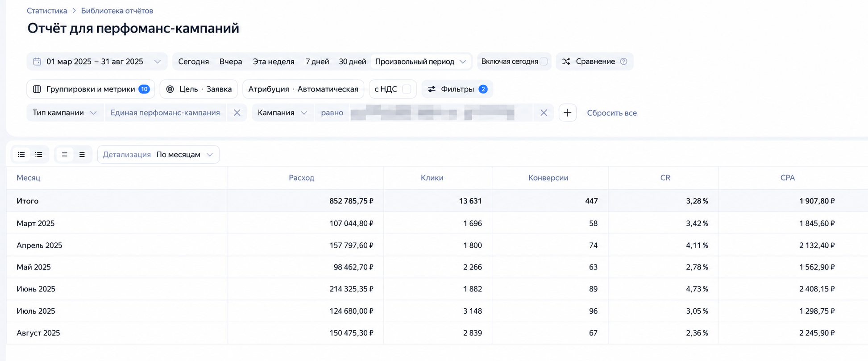Click the 447 total conversions cell
This screenshot has height=361, width=868.
click(x=591, y=201)
